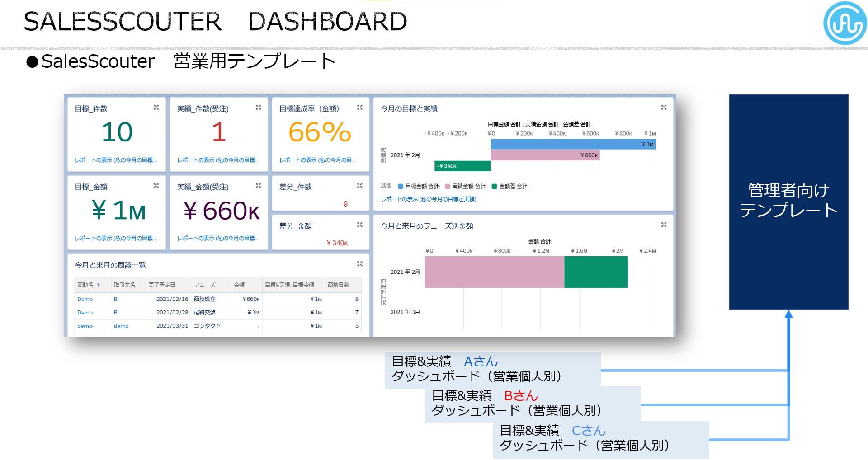Click the 金額 column header
The height and width of the screenshot is (460, 868).
(x=246, y=285)
